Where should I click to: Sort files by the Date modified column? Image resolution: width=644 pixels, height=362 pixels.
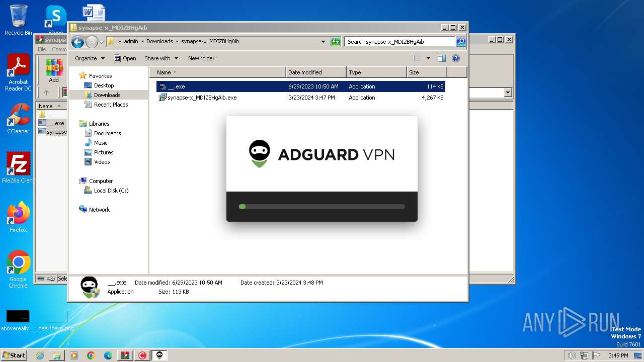coord(316,72)
